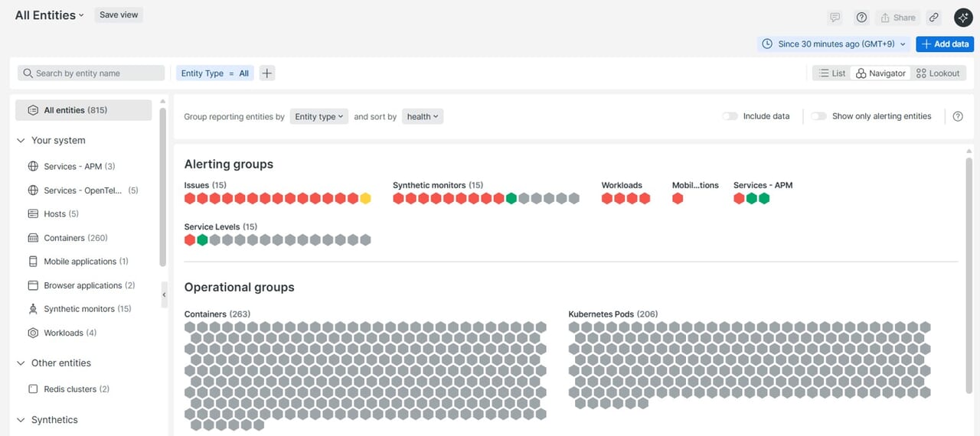Image resolution: width=980 pixels, height=436 pixels.
Task: Click the Navigator view help icon
Action: click(x=958, y=116)
